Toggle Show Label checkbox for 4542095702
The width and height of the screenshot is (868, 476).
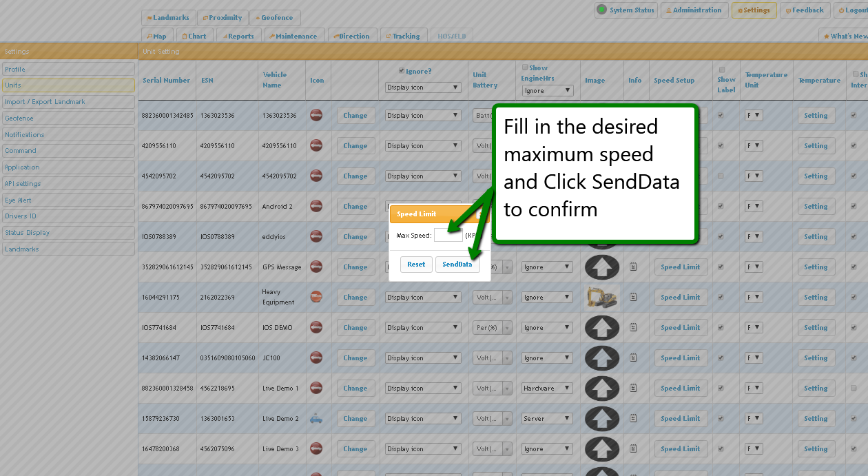click(721, 176)
